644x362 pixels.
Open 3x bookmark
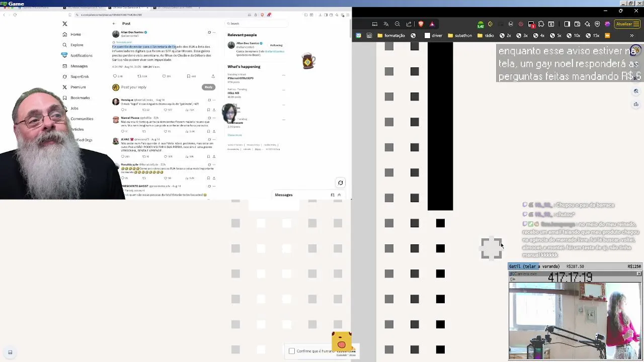coord(522,36)
